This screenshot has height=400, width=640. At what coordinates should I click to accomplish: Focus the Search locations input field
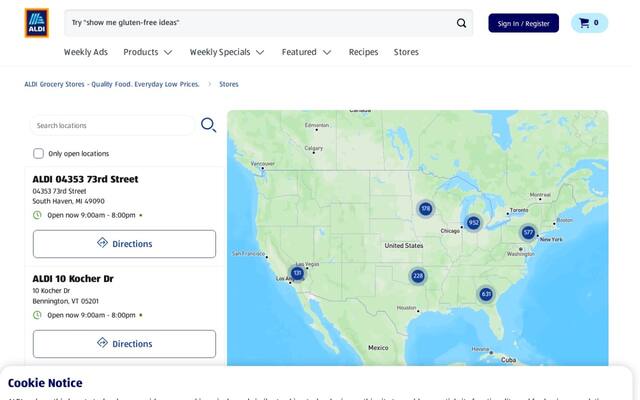112,125
